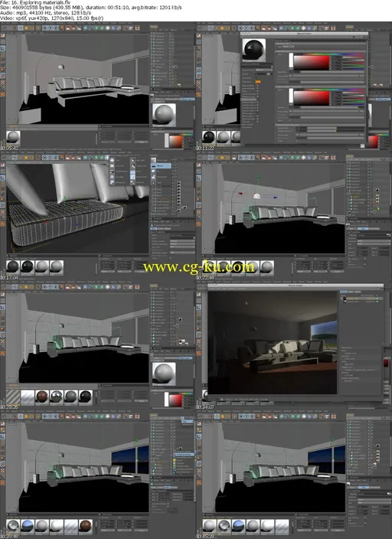Viewport: 392px width, 539px height.
Task: Click the red X-axis handle of the lamp gizmo in the 00:22:44 frame
Action: coord(240,194)
